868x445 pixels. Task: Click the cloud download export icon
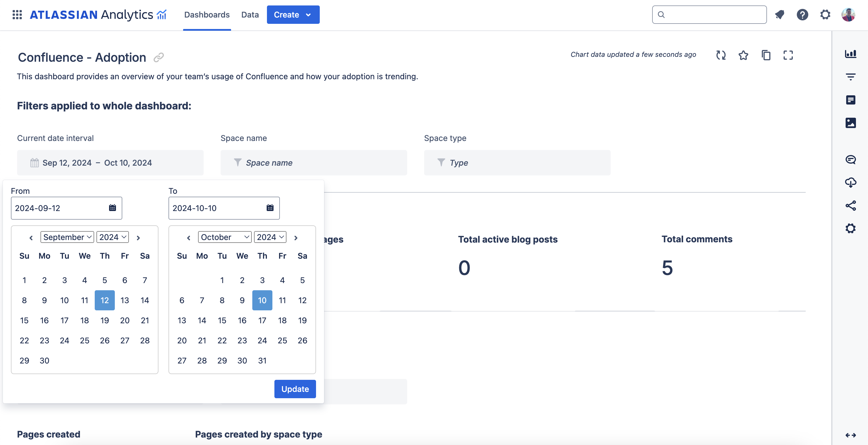[850, 182]
